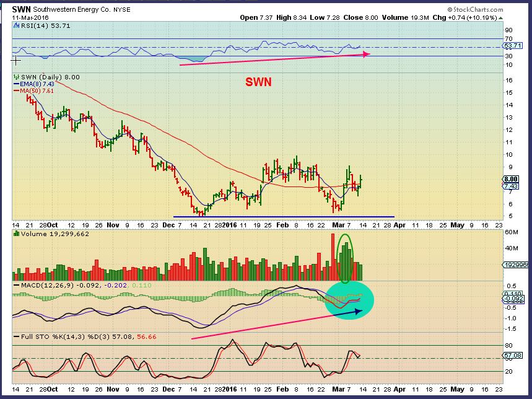The height and width of the screenshot is (399, 532).
Task: Click the '-1.5' level on the MACD axis
Action: coord(510,329)
